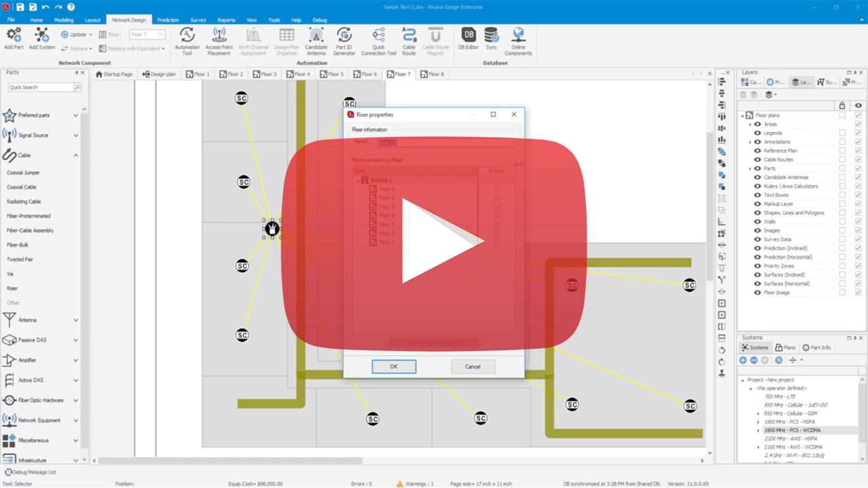The image size is (868, 488).
Task: Click OK in Riser properties dialog
Action: point(393,367)
